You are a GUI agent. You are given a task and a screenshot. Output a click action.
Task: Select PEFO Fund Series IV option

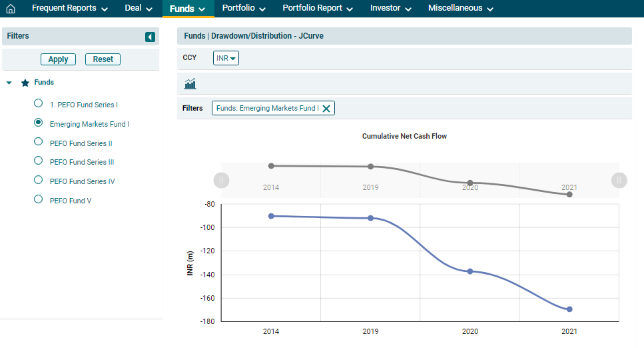tap(38, 180)
